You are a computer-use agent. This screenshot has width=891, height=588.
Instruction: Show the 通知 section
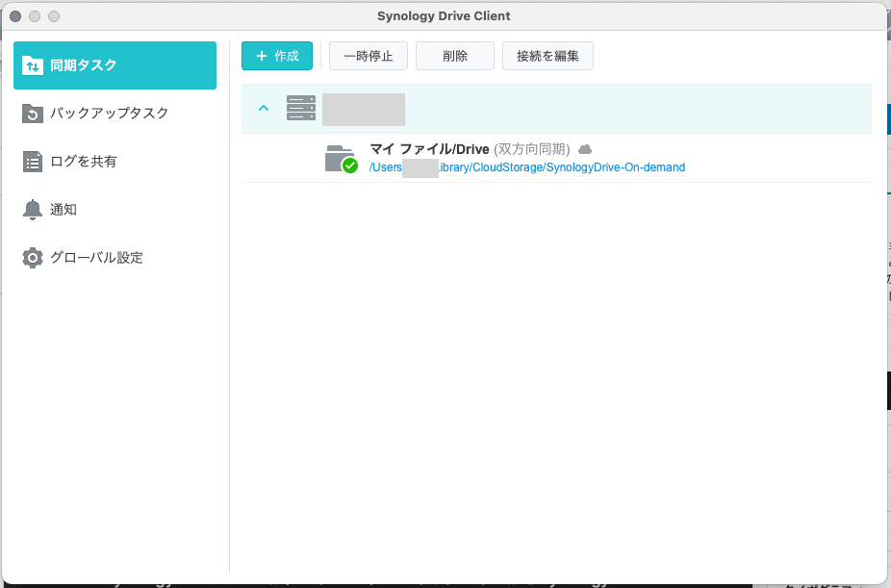64,210
